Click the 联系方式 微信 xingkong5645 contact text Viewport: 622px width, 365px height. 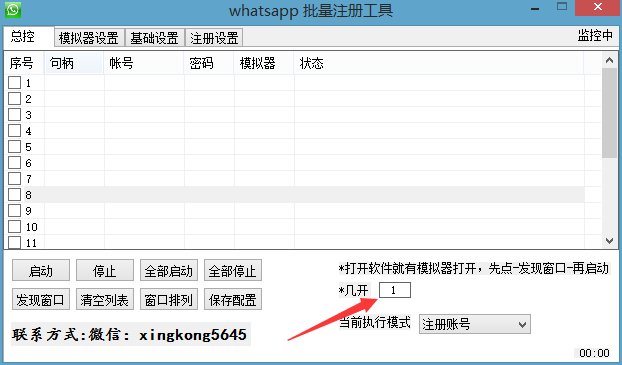[x=130, y=334]
